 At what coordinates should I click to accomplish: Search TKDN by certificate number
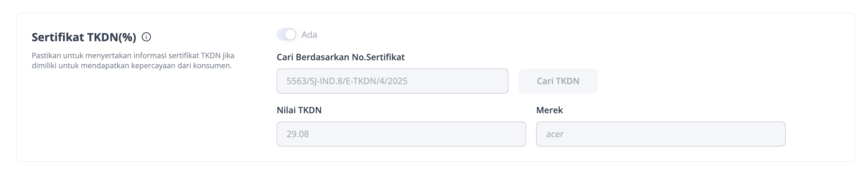click(x=558, y=81)
